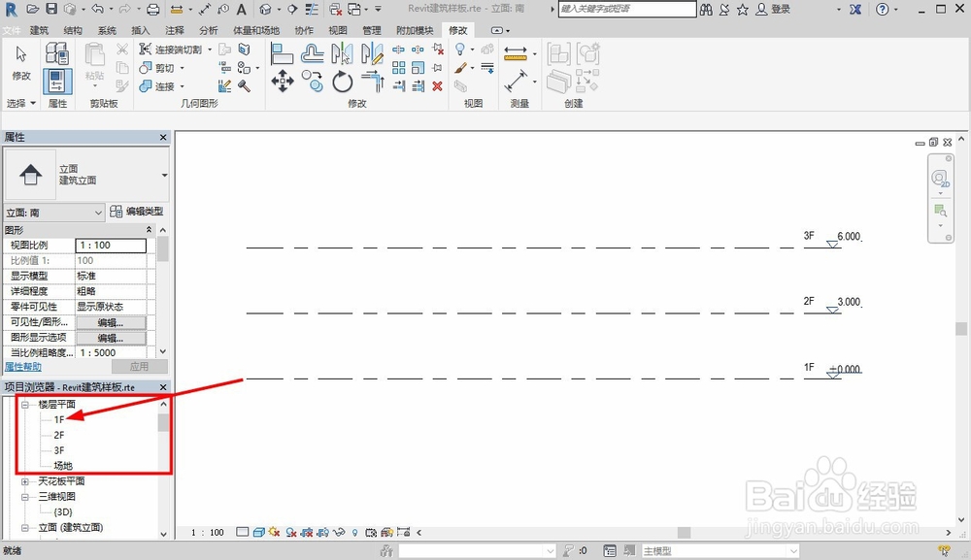Click the Demolish hammer tool
This screenshot has width=971, height=560.
point(244,86)
